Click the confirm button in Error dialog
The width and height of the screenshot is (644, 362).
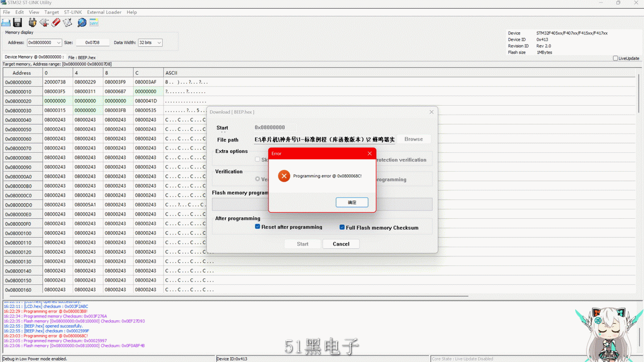352,202
